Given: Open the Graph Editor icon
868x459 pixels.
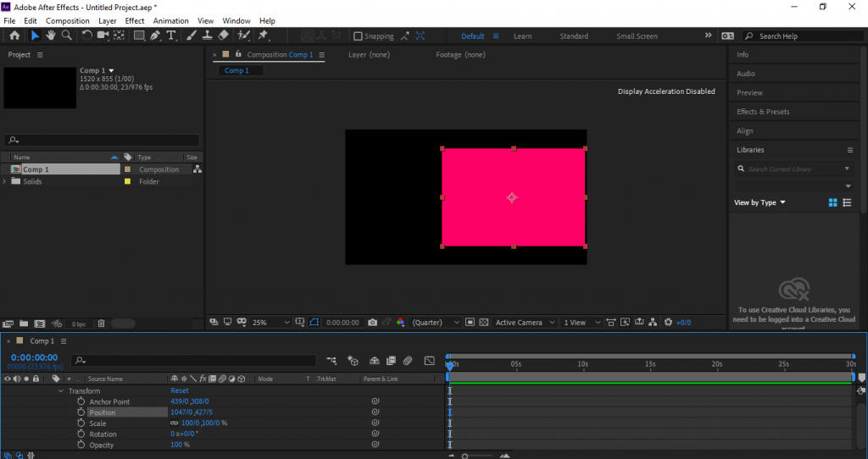Looking at the screenshot, I should click(430, 361).
